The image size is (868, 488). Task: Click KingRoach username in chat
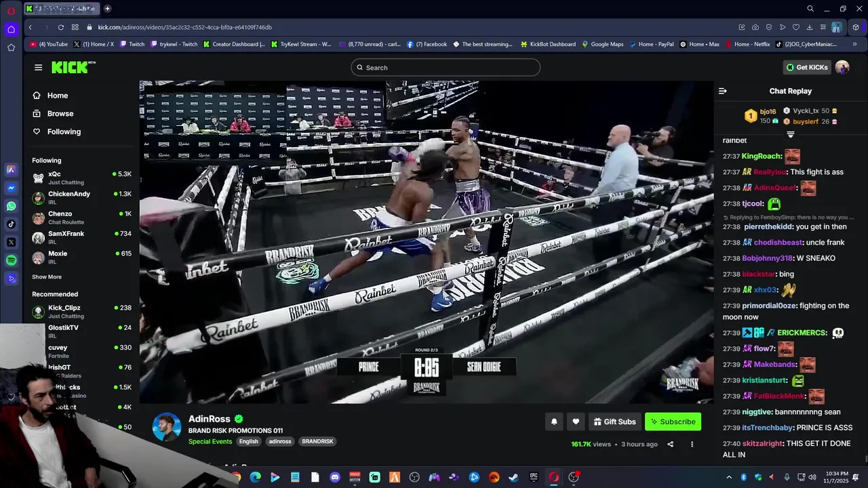(762, 157)
